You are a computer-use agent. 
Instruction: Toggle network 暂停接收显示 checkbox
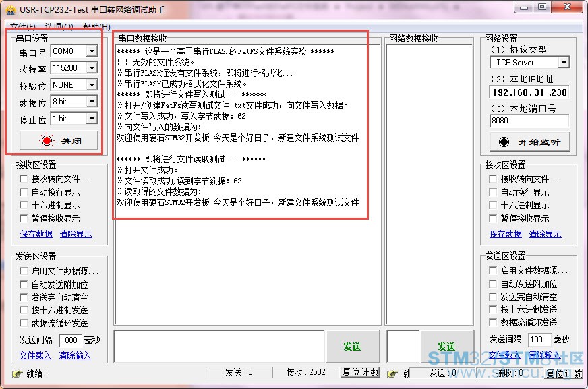tap(493, 218)
